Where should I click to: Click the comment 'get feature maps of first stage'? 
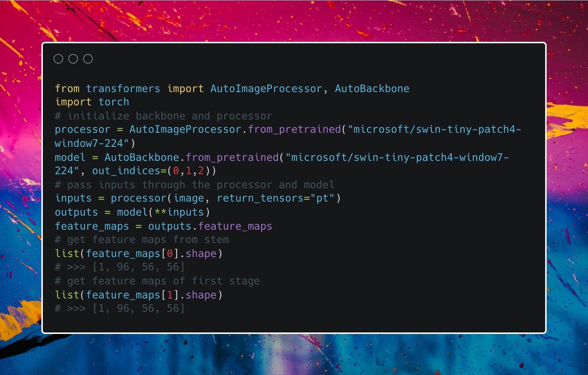click(x=157, y=281)
